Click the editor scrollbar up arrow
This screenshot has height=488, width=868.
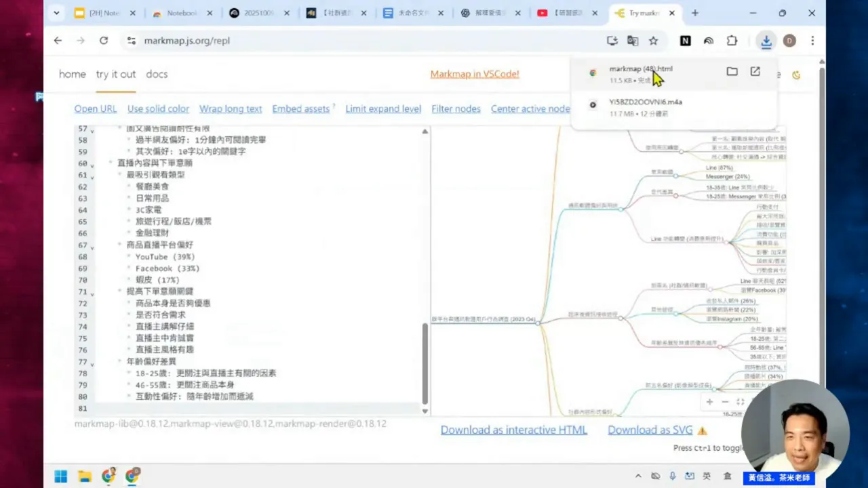click(x=425, y=130)
